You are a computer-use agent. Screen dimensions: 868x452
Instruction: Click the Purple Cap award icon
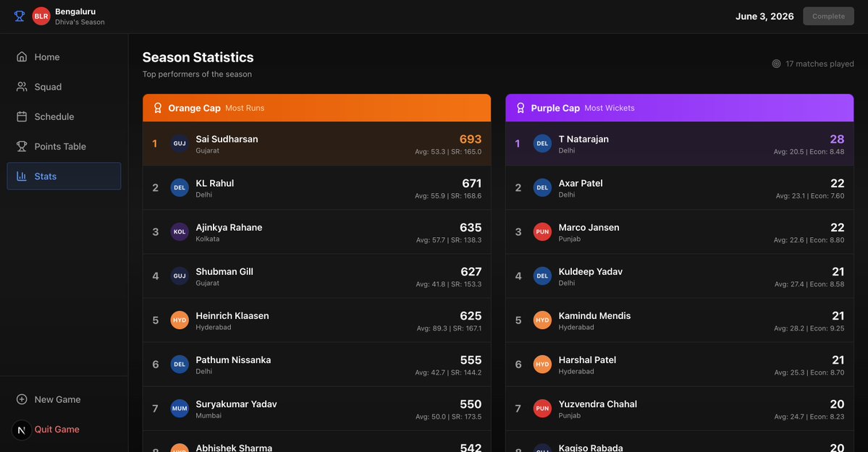coord(521,108)
